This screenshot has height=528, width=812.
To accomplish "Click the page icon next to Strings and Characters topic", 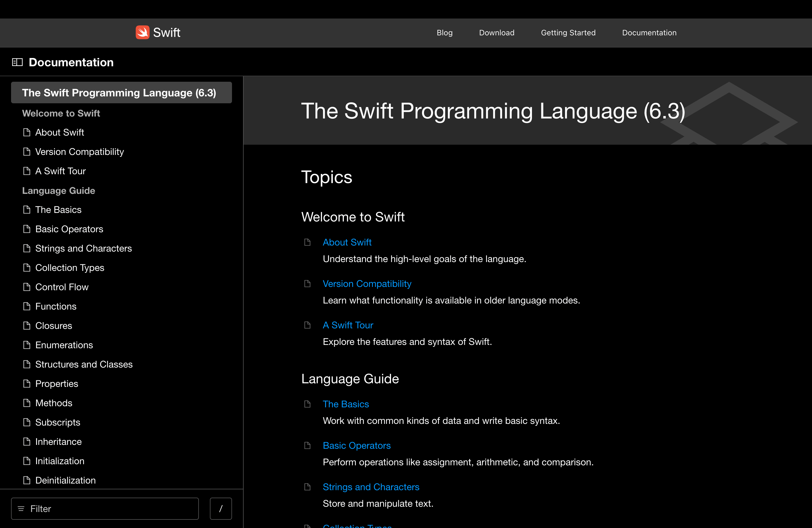I will click(x=307, y=487).
